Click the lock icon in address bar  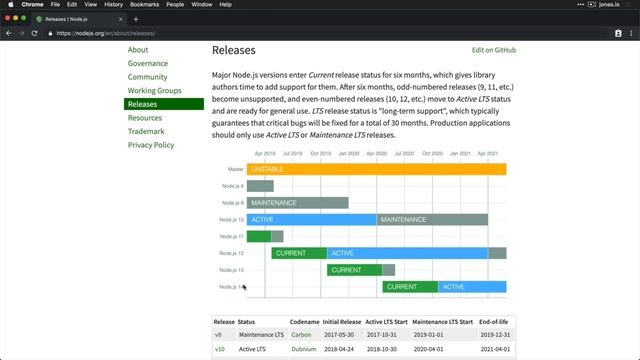point(50,33)
